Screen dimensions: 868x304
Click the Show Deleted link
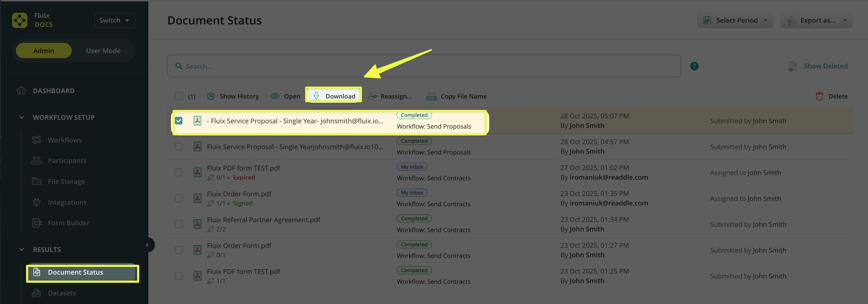click(x=825, y=66)
